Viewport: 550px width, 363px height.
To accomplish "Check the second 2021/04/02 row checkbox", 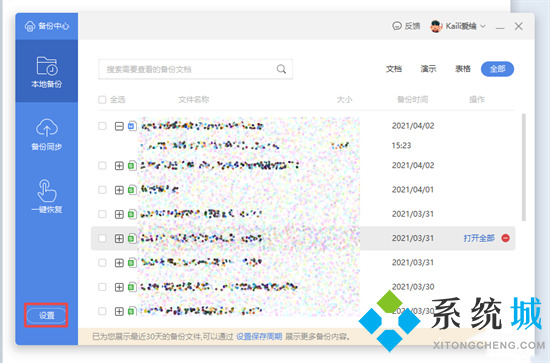I will coord(102,166).
